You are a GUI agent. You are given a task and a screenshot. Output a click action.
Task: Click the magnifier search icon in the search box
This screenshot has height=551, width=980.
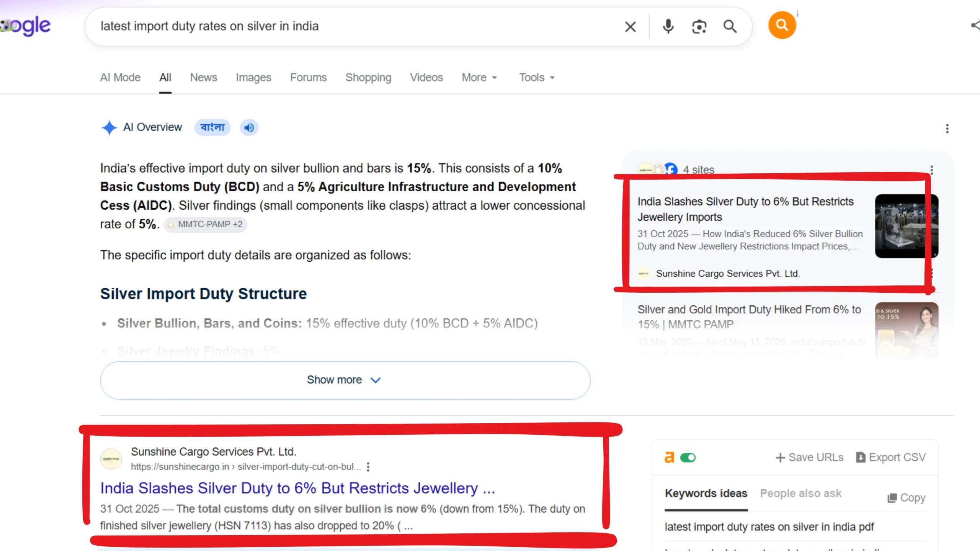tap(730, 27)
